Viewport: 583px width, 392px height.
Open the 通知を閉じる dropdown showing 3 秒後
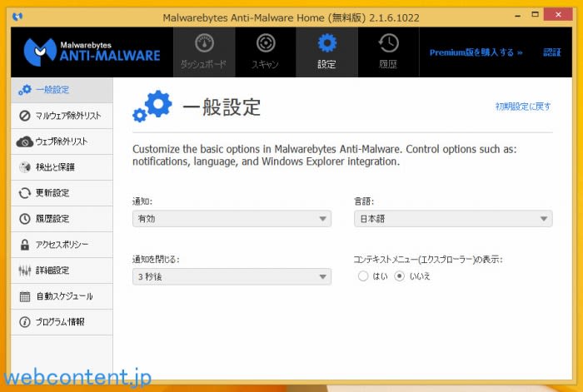(x=232, y=276)
